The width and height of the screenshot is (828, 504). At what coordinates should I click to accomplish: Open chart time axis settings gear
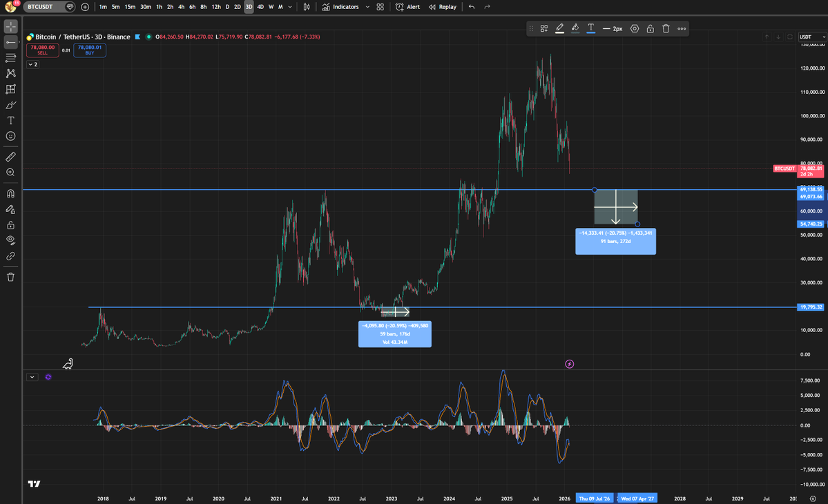813,498
